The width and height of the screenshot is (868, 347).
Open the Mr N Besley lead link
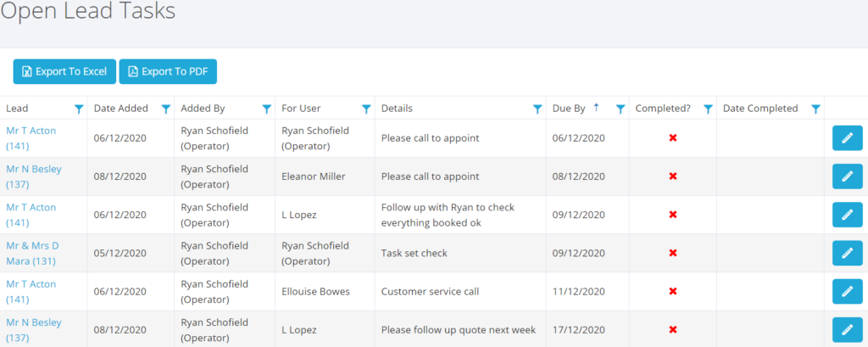pyautogui.click(x=33, y=176)
